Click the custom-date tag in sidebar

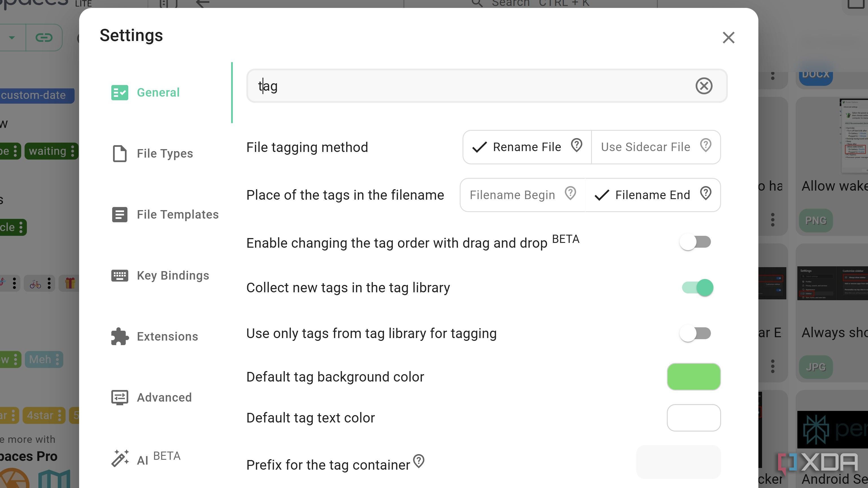pyautogui.click(x=36, y=96)
